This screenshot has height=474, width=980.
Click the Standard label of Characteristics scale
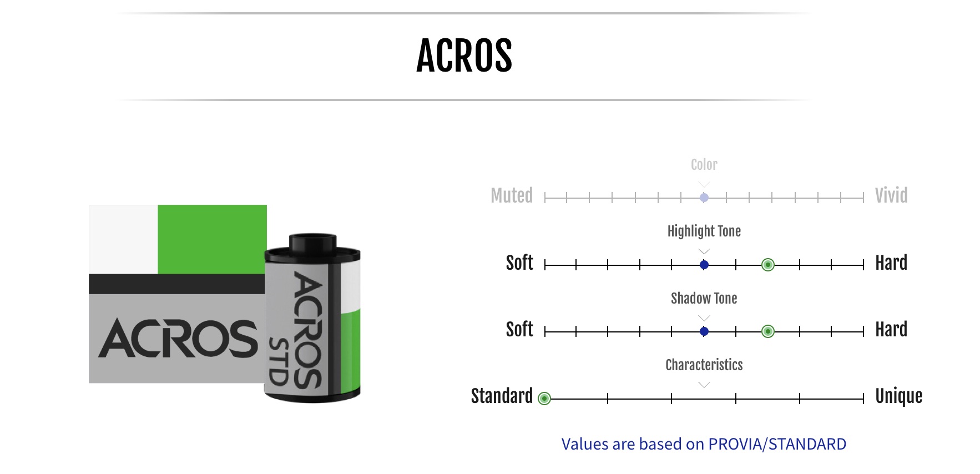502,396
